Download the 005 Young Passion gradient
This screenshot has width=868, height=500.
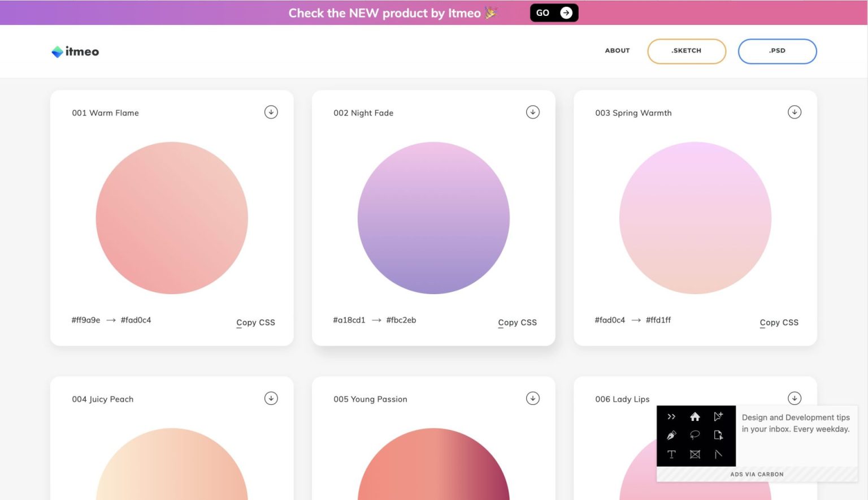pos(532,398)
